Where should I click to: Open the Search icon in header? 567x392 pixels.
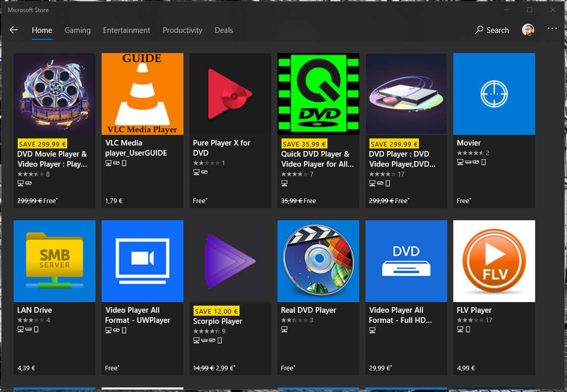pyautogui.click(x=479, y=30)
